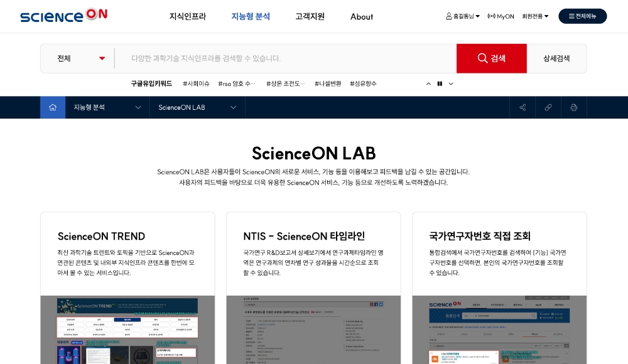The height and width of the screenshot is (364, 628).
Task: Click the ScienceON logo
Action: pyautogui.click(x=63, y=16)
